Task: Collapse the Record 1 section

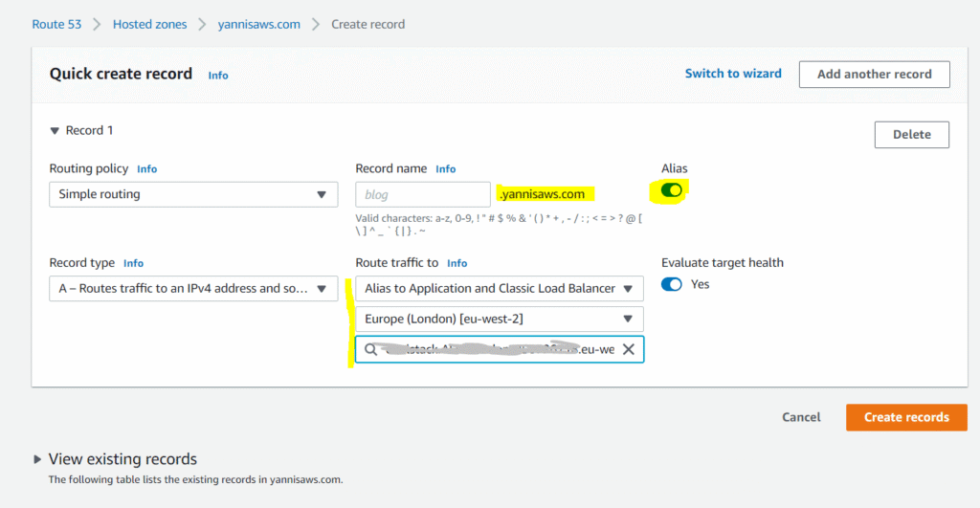Action: tap(56, 130)
